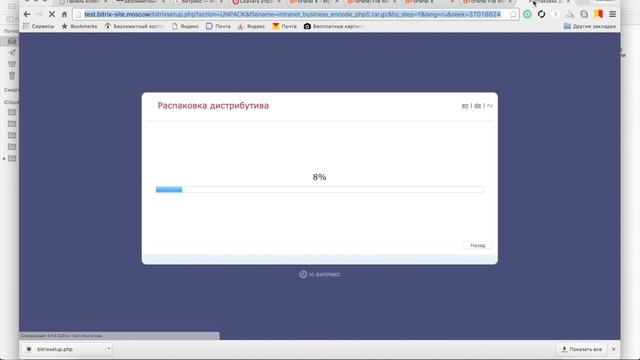Open the Chrome hamburger menu

(613, 14)
